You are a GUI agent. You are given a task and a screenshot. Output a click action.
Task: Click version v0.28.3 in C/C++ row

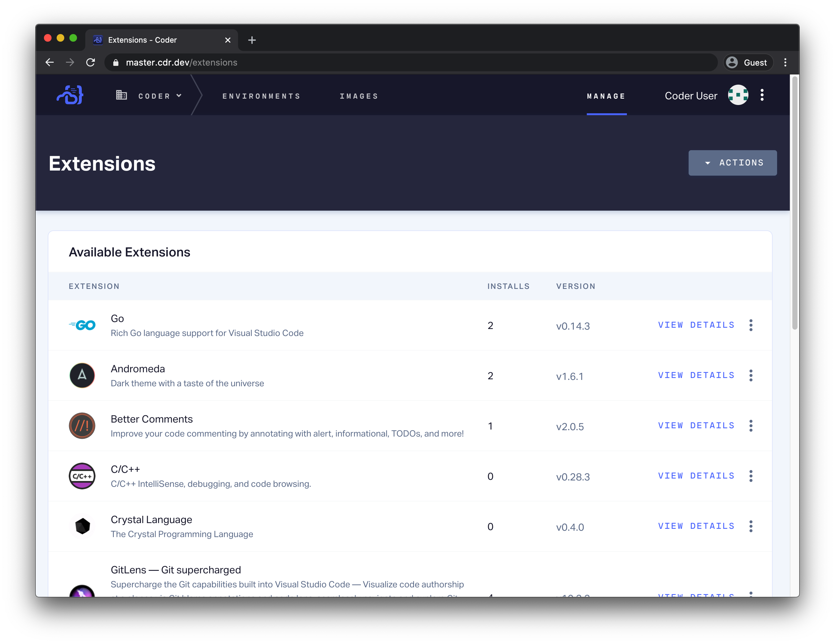(573, 477)
